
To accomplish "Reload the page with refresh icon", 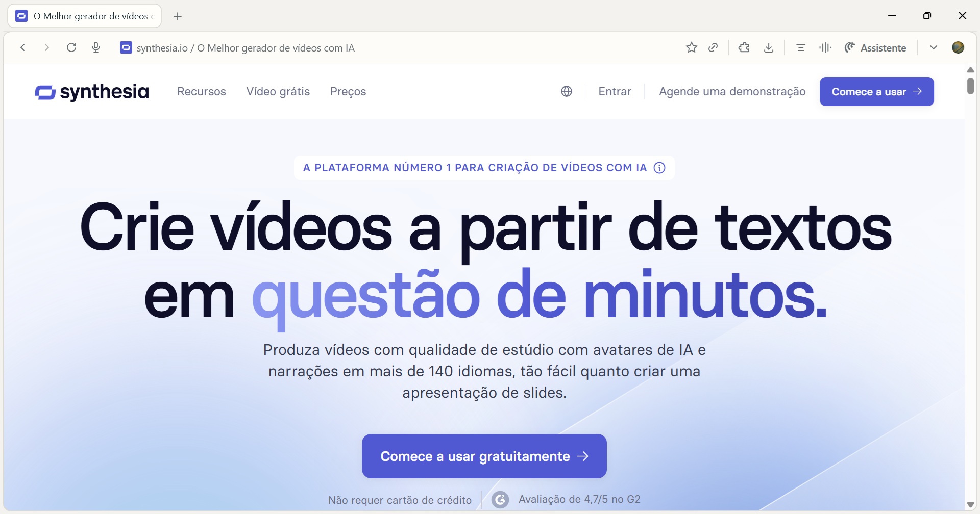I will tap(71, 47).
